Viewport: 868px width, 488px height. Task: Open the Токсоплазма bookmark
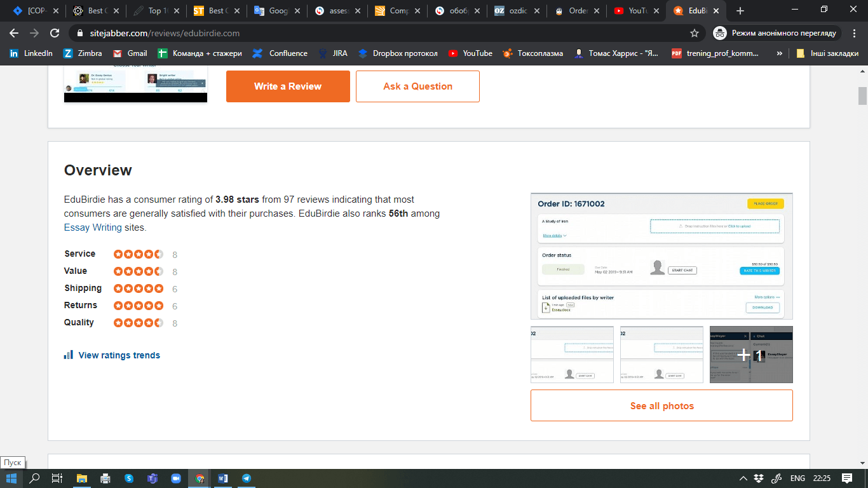tap(532, 53)
